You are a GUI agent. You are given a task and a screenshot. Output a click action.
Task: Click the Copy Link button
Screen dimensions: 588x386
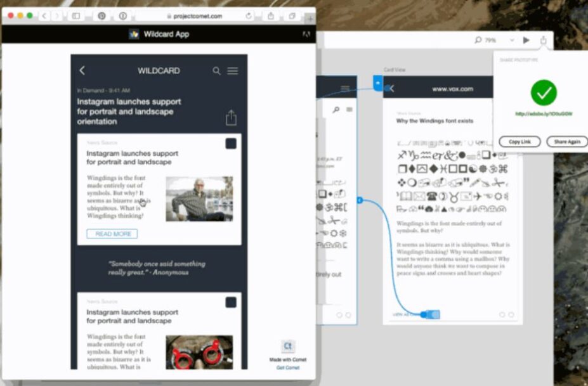(x=519, y=142)
